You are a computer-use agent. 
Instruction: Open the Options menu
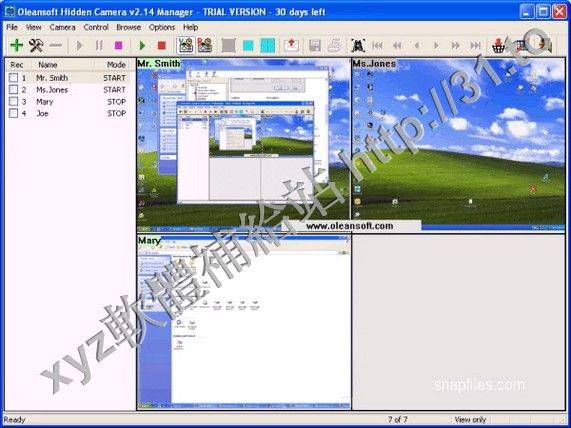(x=162, y=27)
